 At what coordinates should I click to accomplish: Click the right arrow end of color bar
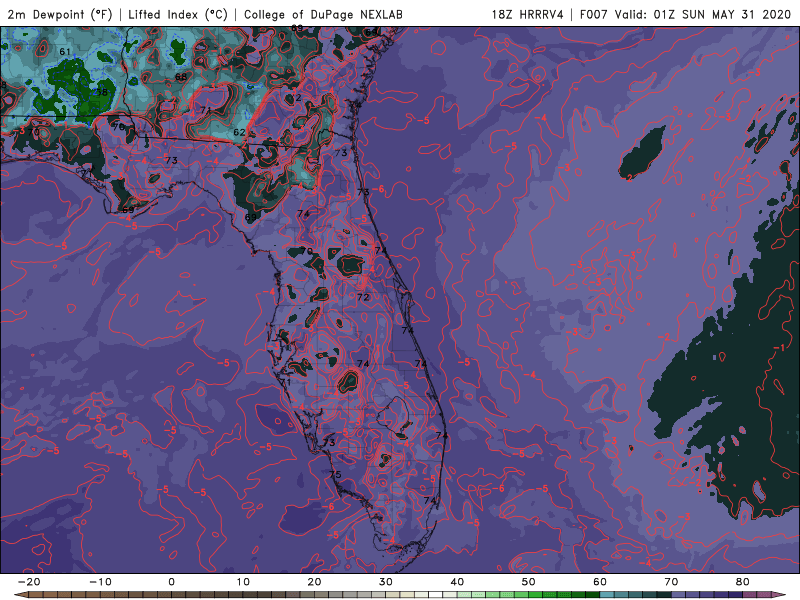tap(780, 595)
